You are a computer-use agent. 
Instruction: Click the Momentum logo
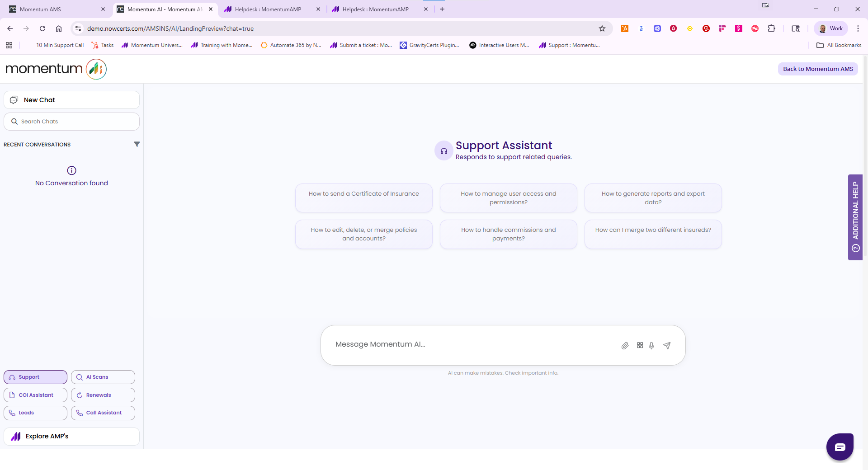(56, 69)
